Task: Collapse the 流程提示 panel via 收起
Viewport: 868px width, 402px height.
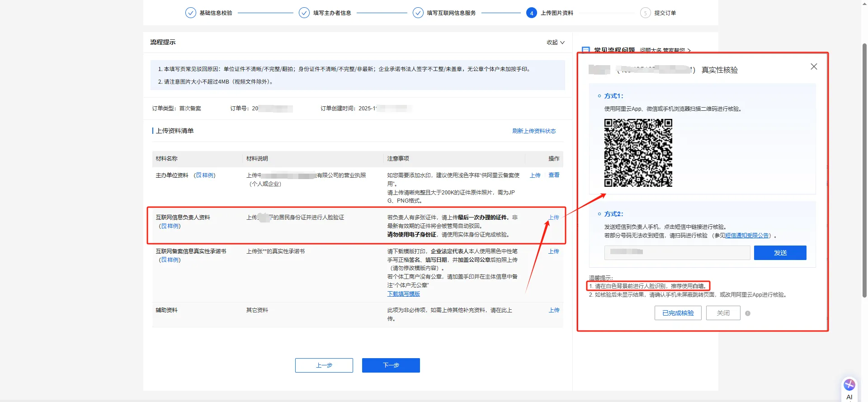Action: (555, 43)
